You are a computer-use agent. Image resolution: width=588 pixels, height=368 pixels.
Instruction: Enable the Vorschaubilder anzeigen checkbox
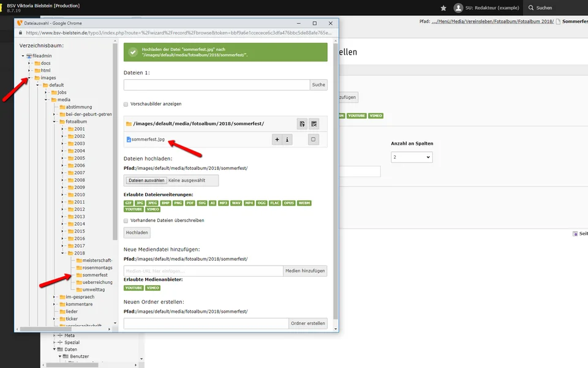pyautogui.click(x=126, y=104)
